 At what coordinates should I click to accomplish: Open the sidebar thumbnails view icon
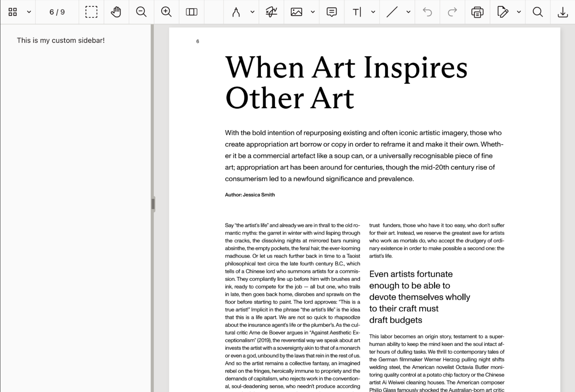[13, 12]
